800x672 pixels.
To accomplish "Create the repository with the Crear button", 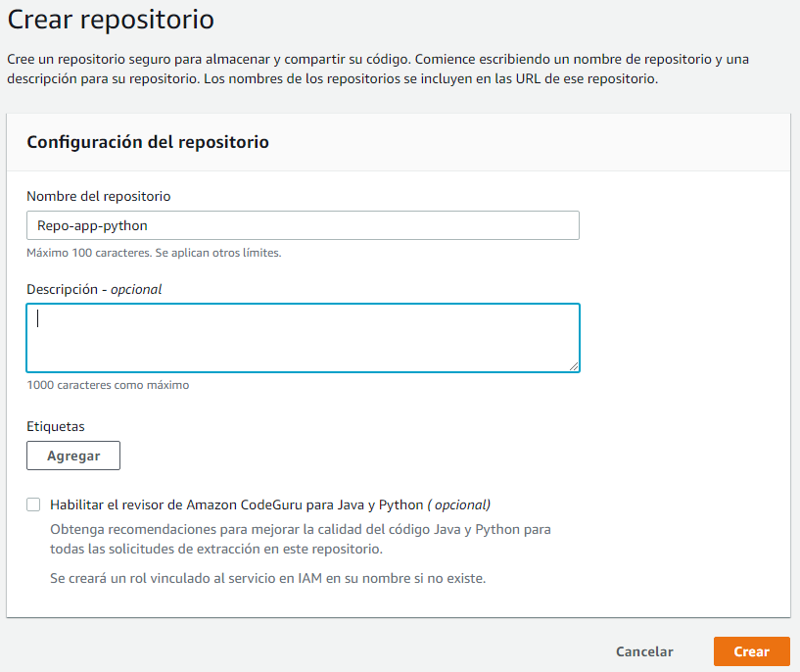I will click(x=752, y=651).
